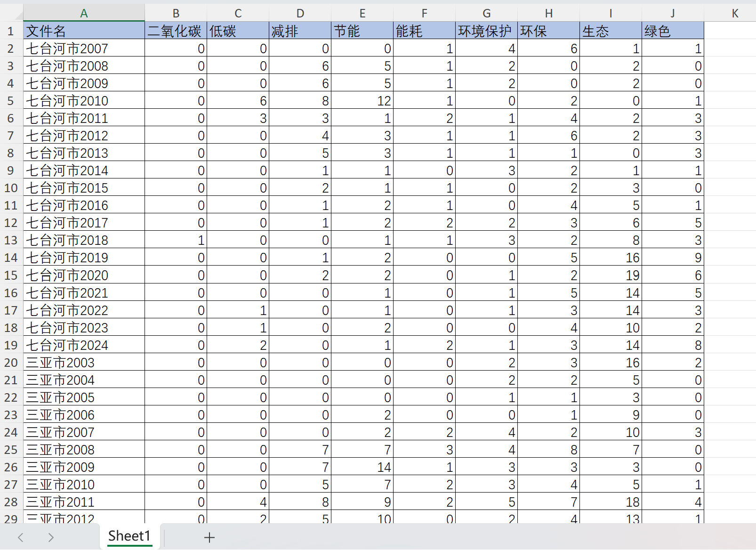Select cell 七台河市2020
The image size is (756, 550).
[84, 275]
